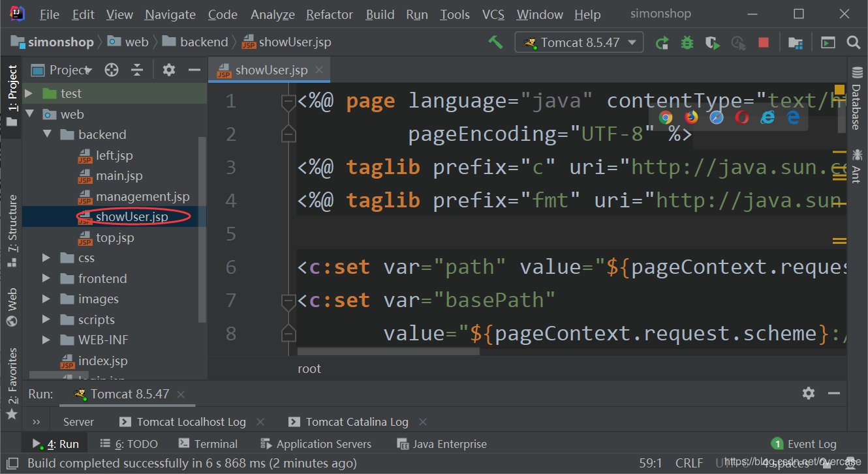Collapse the web folder
Screen dimensions: 868x474
coord(29,114)
